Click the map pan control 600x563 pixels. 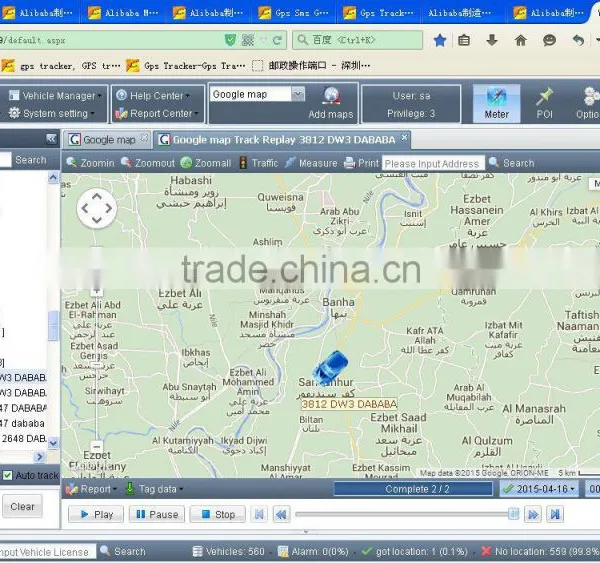[97, 208]
